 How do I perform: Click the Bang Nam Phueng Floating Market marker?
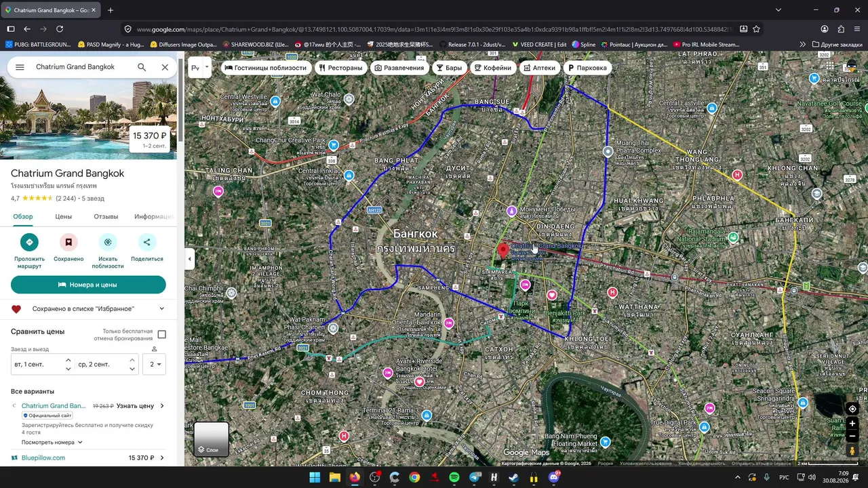[605, 443]
